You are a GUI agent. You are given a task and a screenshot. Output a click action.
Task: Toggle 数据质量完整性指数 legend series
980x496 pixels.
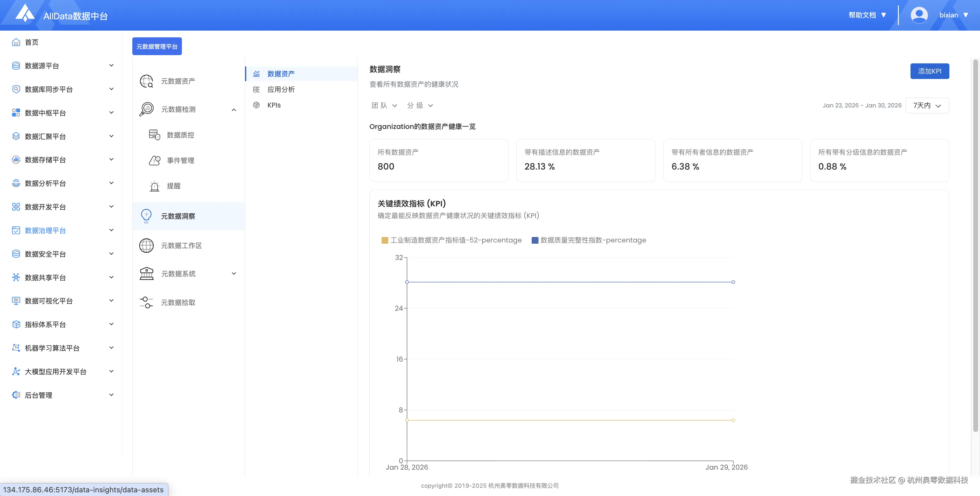[593, 240]
